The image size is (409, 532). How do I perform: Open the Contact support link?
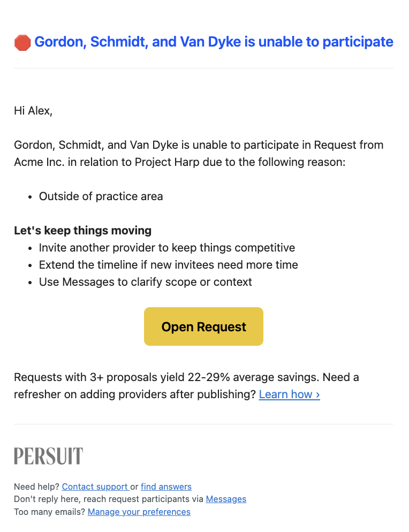pyautogui.click(x=95, y=487)
